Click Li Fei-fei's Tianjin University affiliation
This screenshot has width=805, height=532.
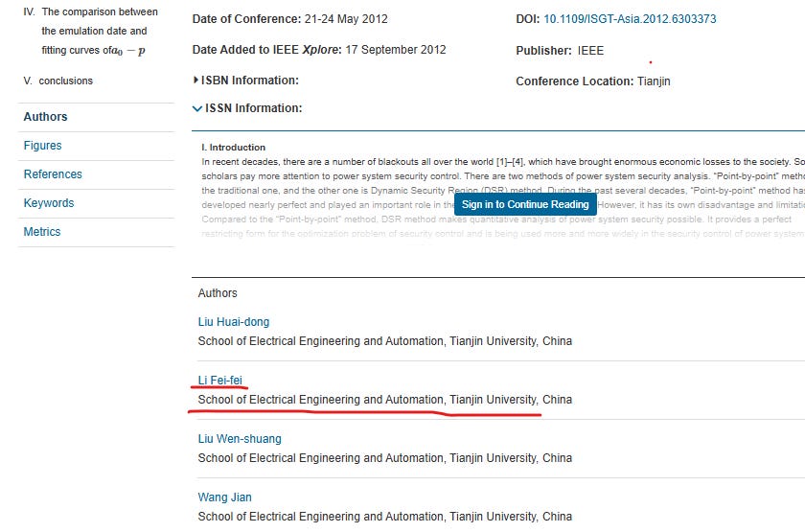pos(385,400)
